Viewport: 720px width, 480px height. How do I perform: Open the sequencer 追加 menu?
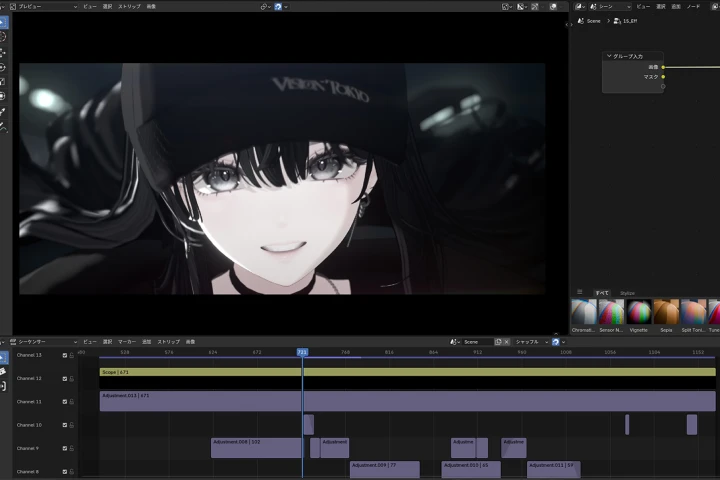(146, 342)
